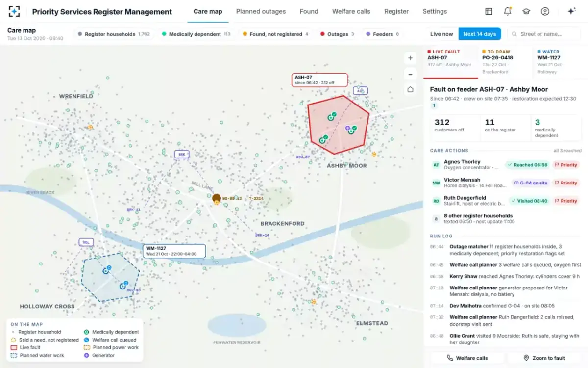The image size is (588, 368).
Task: Select the HOL substation marker on map
Action: (x=86, y=242)
